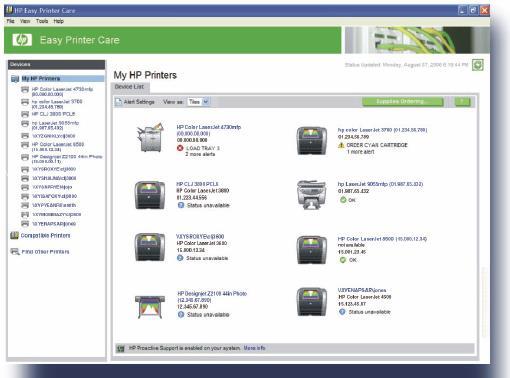Viewport: 510px width, 378px height.
Task: Open the Tools menu
Action: click(x=42, y=21)
